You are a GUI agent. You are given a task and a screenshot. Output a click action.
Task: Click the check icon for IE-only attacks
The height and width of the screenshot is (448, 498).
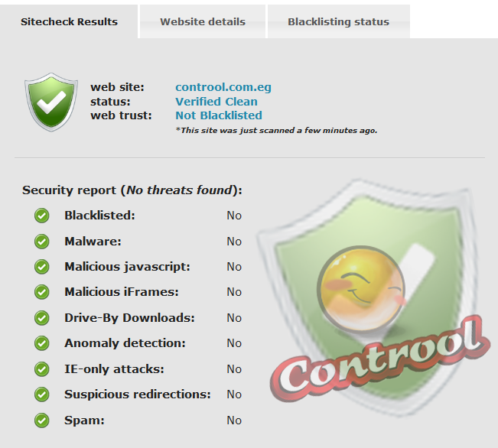click(42, 369)
